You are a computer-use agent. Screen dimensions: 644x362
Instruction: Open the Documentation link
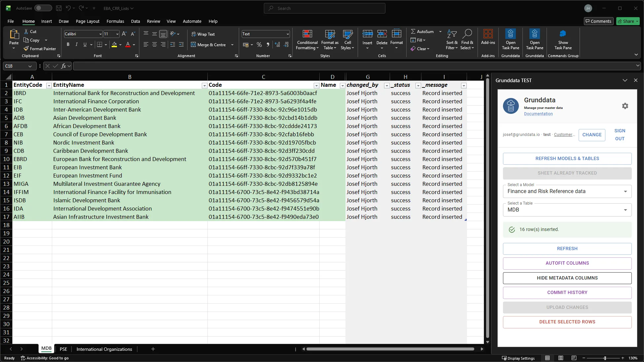point(538,114)
